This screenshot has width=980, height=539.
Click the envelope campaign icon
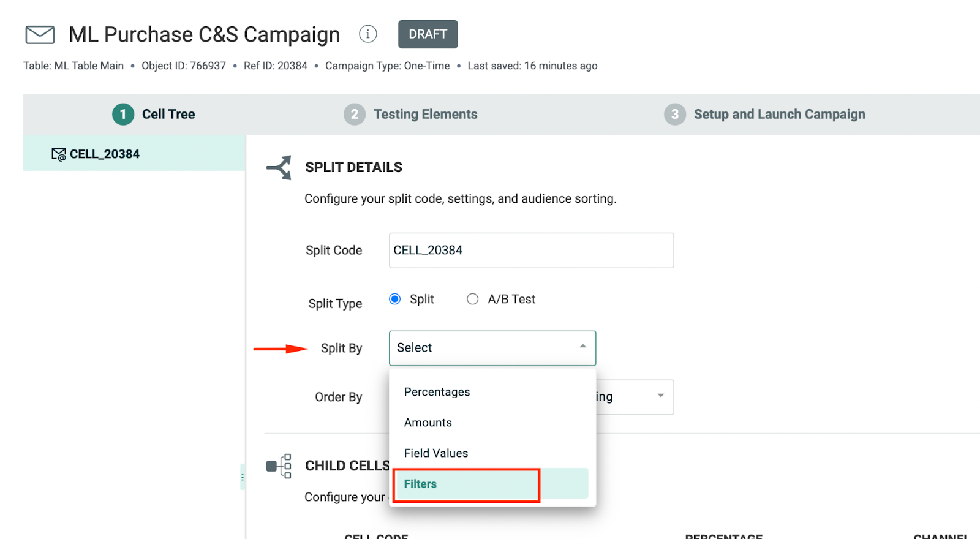40,35
